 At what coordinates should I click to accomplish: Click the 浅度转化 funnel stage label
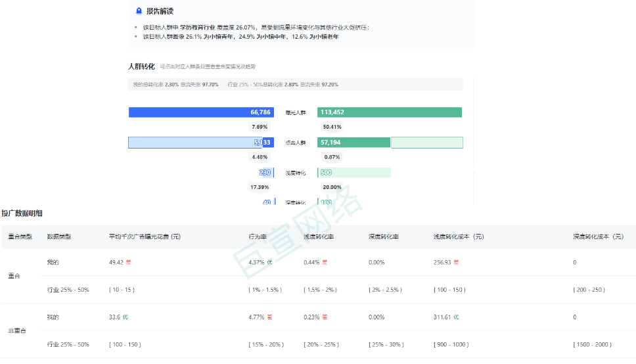pyautogui.click(x=295, y=173)
